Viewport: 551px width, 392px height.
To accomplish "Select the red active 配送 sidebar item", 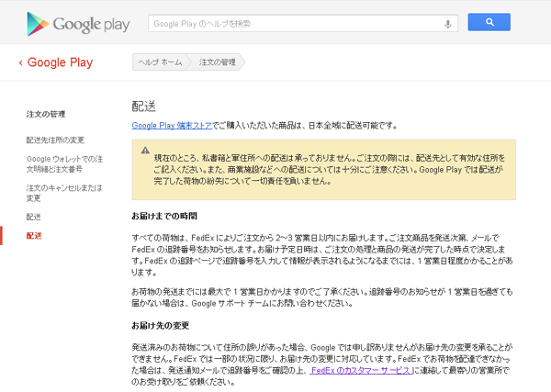I will tap(34, 236).
